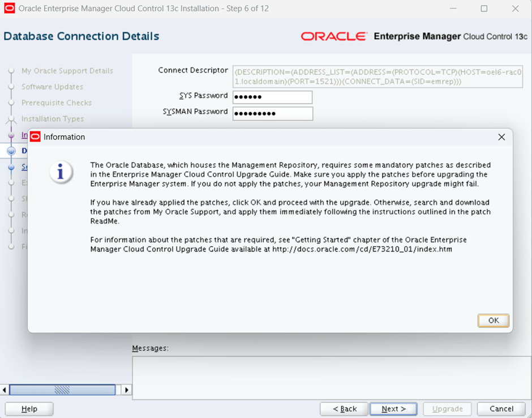Click the Oracle installer window title icon

pos(10,8)
